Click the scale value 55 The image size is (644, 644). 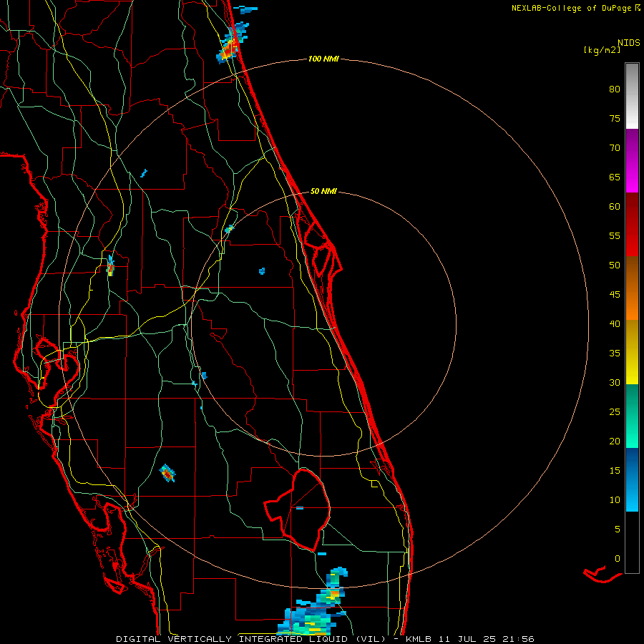(x=615, y=235)
